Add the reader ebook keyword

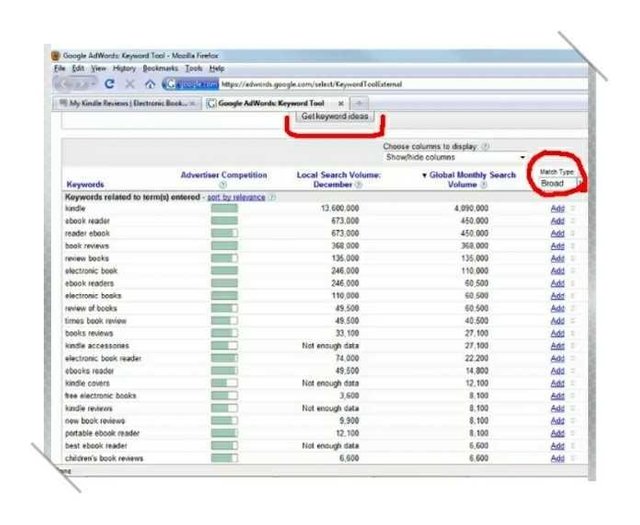click(558, 234)
